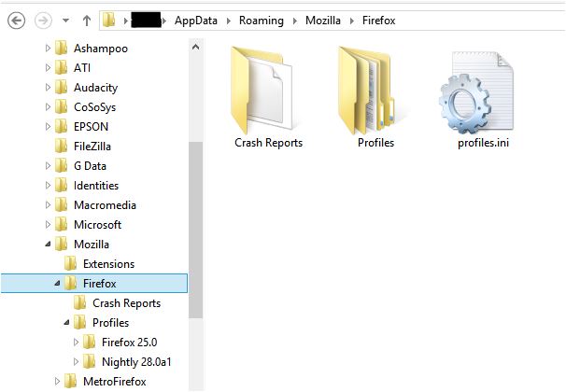Click the FileZilla folder icon in tree
Image resolution: width=566 pixels, height=392 pixels.
pos(61,146)
